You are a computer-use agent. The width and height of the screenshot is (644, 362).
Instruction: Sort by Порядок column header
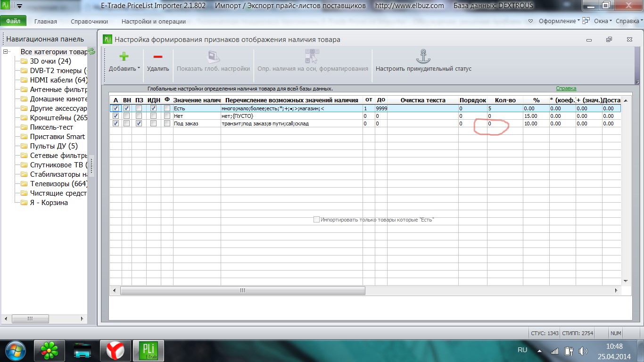(473, 100)
